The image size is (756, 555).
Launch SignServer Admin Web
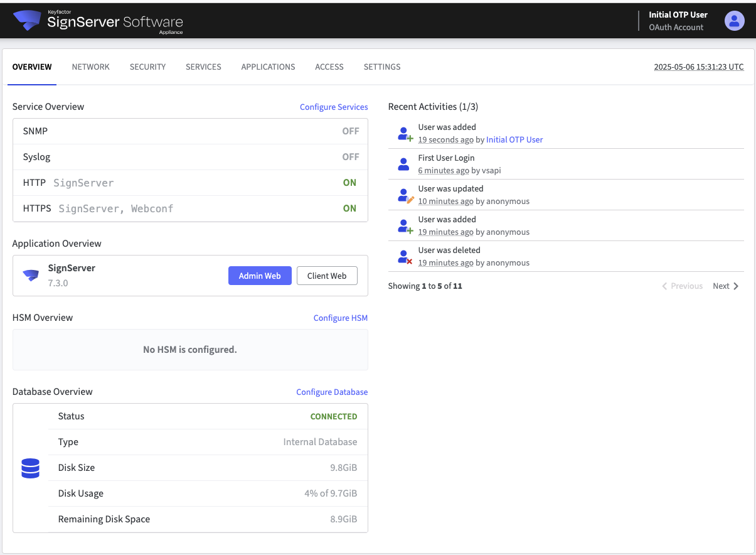tap(260, 276)
